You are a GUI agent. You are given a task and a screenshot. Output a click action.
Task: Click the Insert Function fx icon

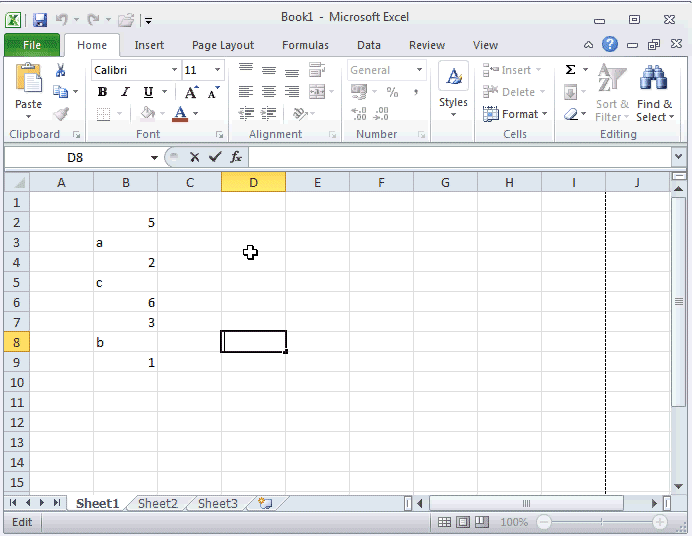pyautogui.click(x=236, y=157)
